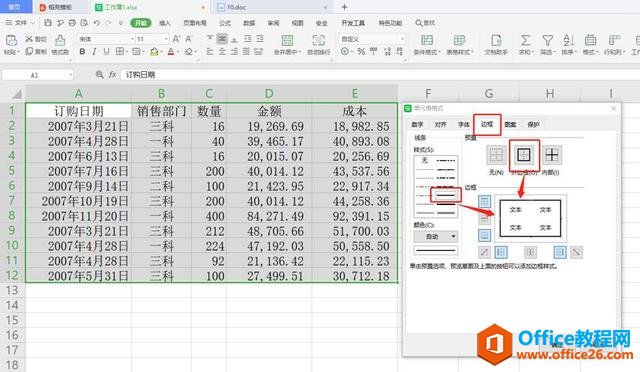
Task: Toggle Bold formatting
Action: coord(82,52)
